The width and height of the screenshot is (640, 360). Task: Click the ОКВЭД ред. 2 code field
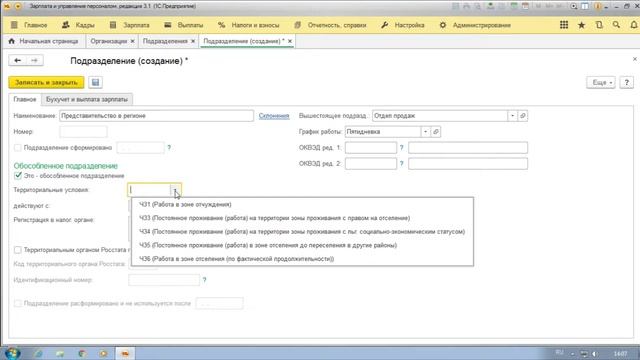pos(371,164)
